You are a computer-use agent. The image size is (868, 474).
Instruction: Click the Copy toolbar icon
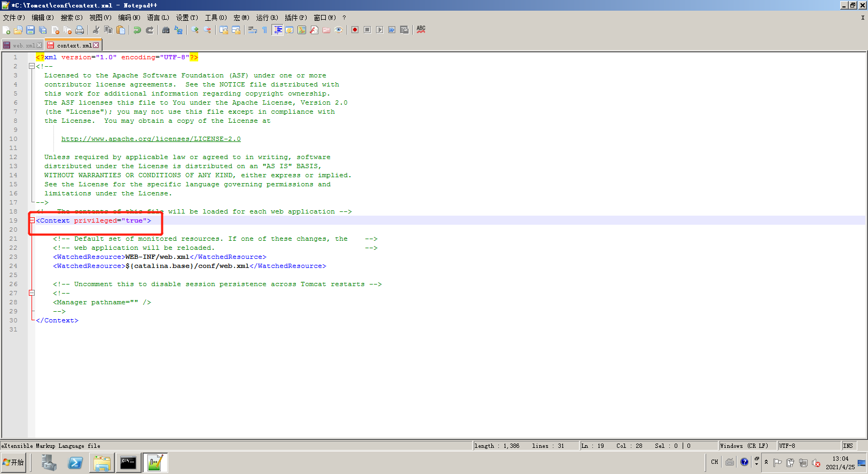coord(108,30)
